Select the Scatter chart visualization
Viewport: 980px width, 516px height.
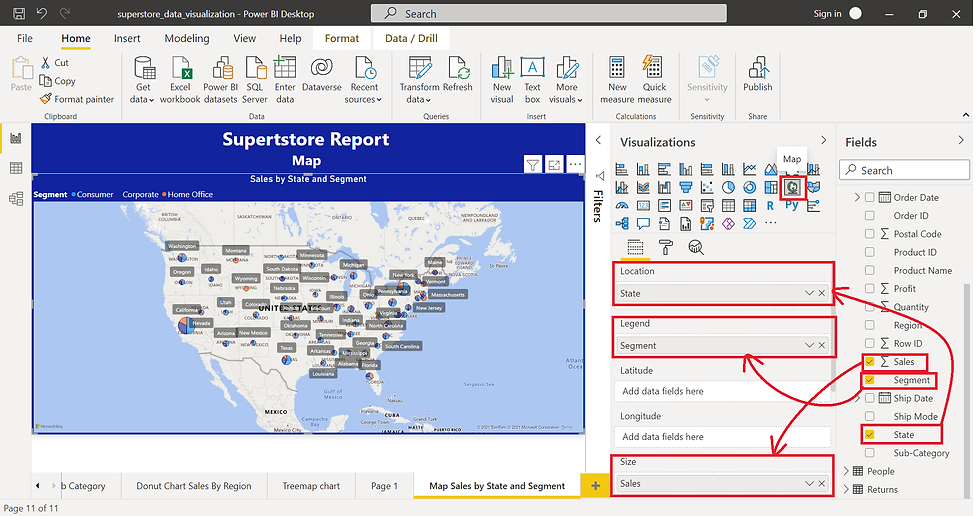click(707, 187)
